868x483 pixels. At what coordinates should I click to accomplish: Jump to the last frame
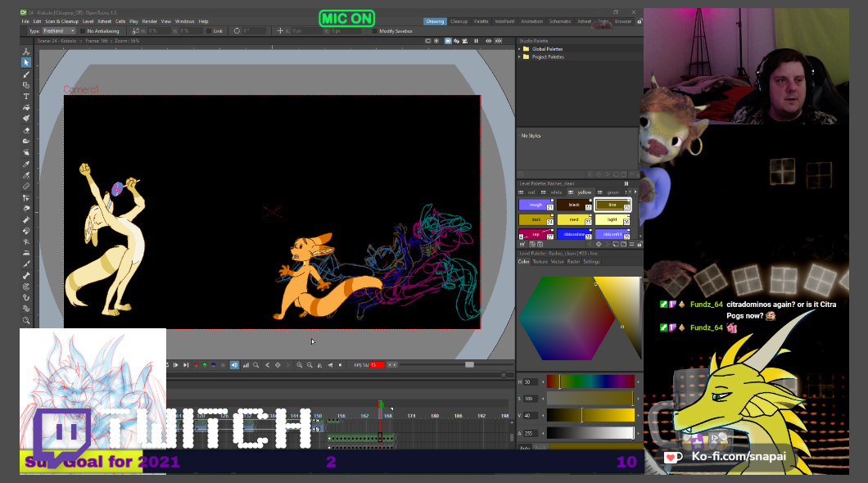tap(186, 365)
